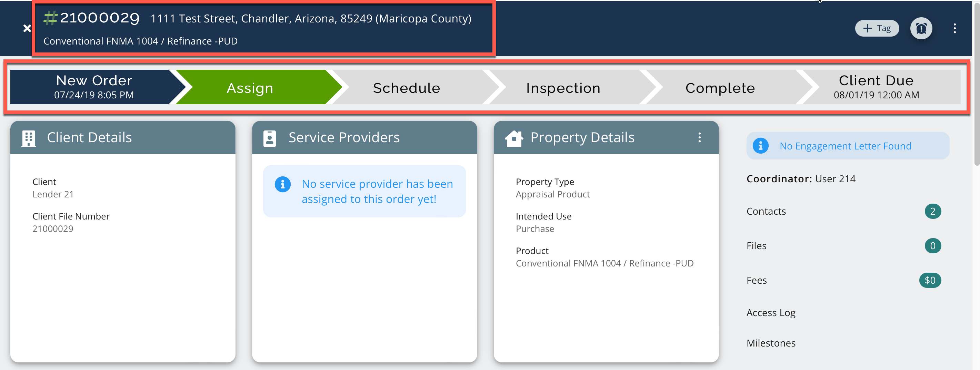The image size is (980, 370).
Task: Select the Schedule workflow step
Action: click(x=406, y=88)
